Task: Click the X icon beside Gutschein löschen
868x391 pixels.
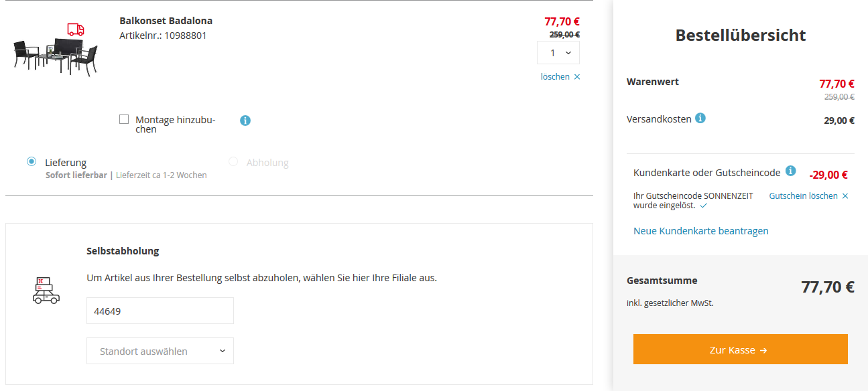Action: [x=845, y=196]
